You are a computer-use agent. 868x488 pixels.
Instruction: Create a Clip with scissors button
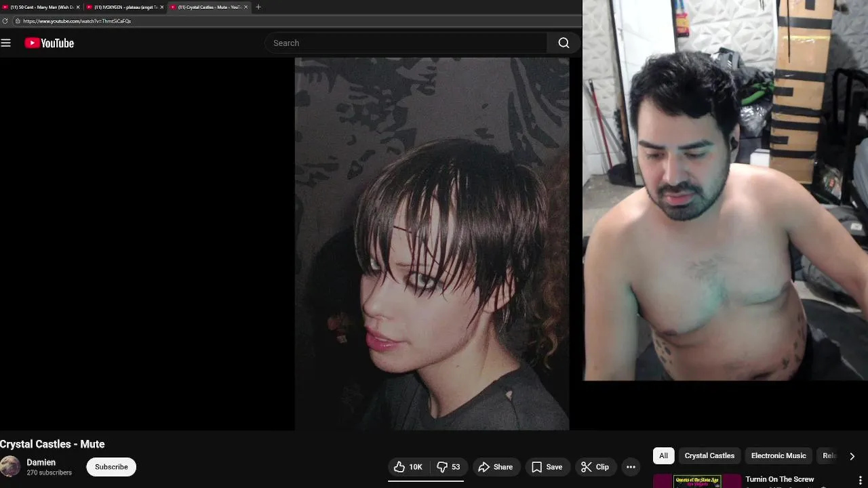tap(595, 467)
